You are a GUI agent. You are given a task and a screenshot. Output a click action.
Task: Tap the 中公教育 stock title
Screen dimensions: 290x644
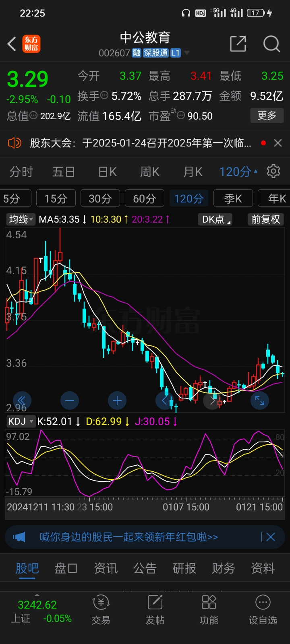coord(145,37)
